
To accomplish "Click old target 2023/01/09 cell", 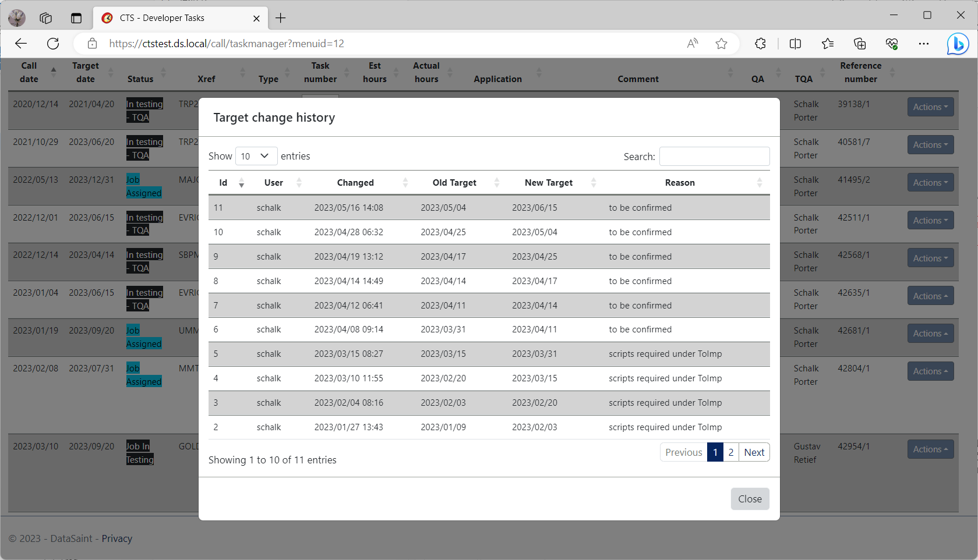I will click(443, 427).
